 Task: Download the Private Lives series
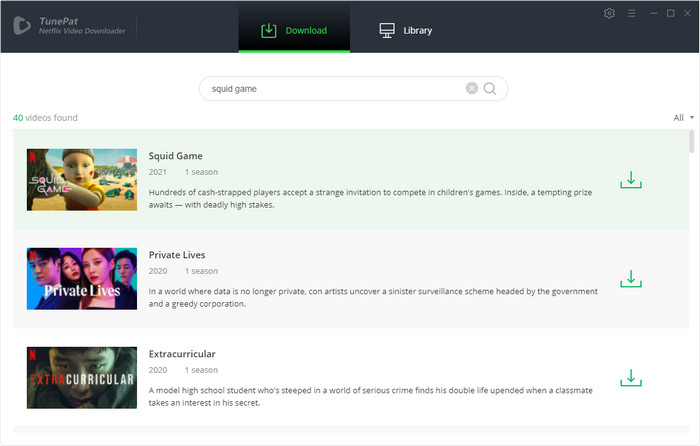631,279
